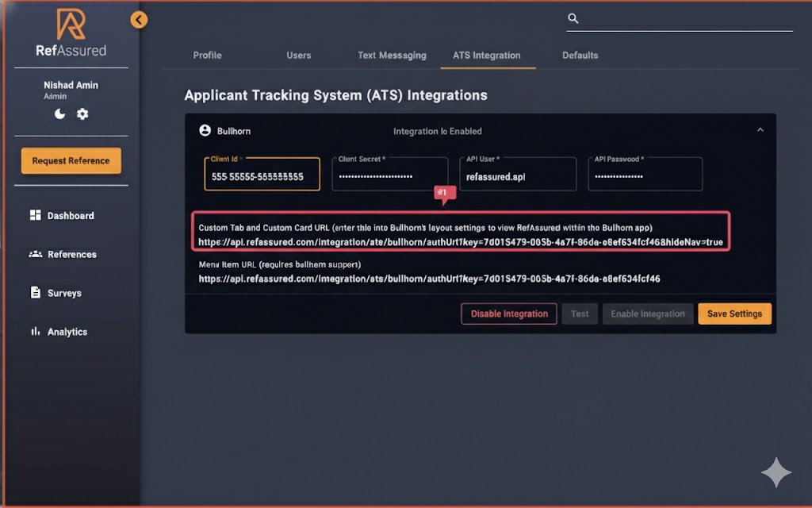Click the Nishad Amin user name
The image size is (812, 508).
coord(71,85)
